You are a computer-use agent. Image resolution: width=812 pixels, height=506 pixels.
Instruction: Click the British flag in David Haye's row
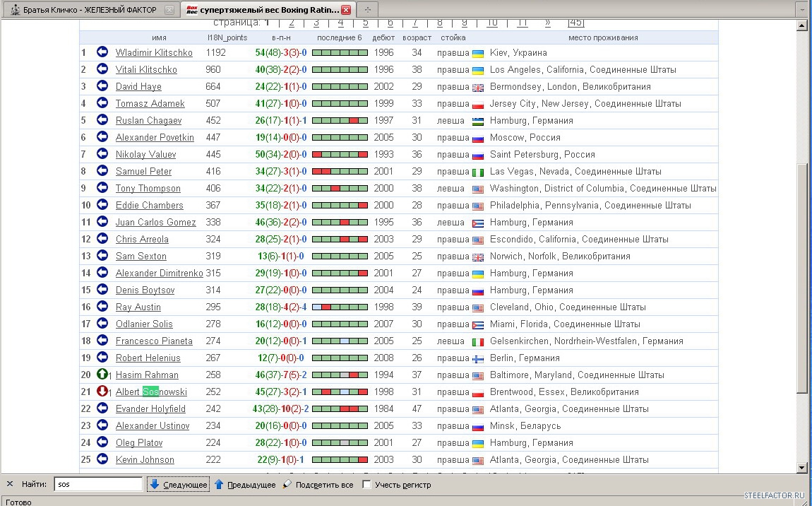pyautogui.click(x=478, y=87)
